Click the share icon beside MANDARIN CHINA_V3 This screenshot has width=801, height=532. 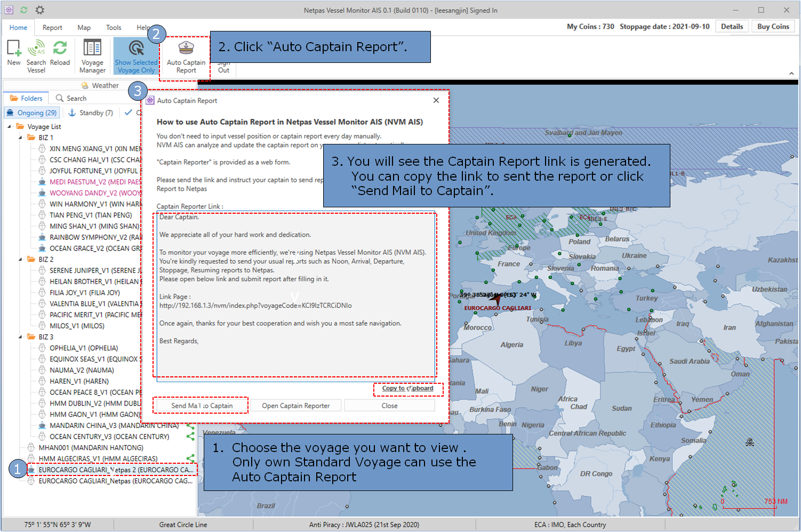pos(190,425)
